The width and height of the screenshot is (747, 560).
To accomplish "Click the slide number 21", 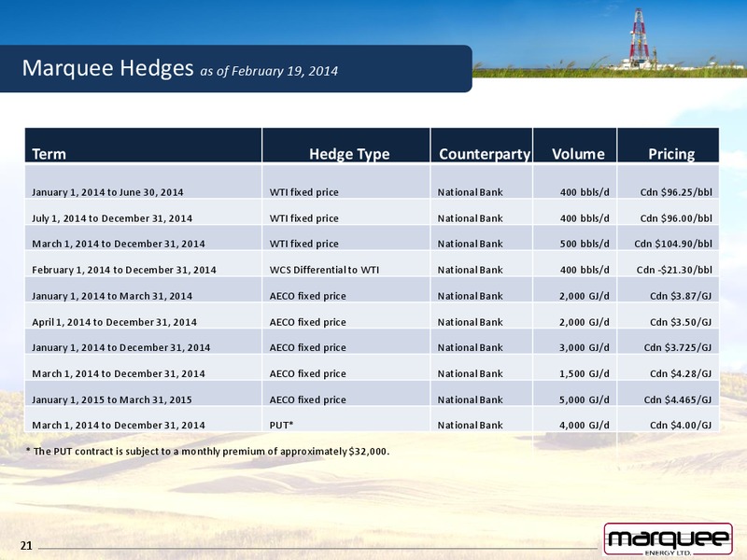I will (x=26, y=546).
